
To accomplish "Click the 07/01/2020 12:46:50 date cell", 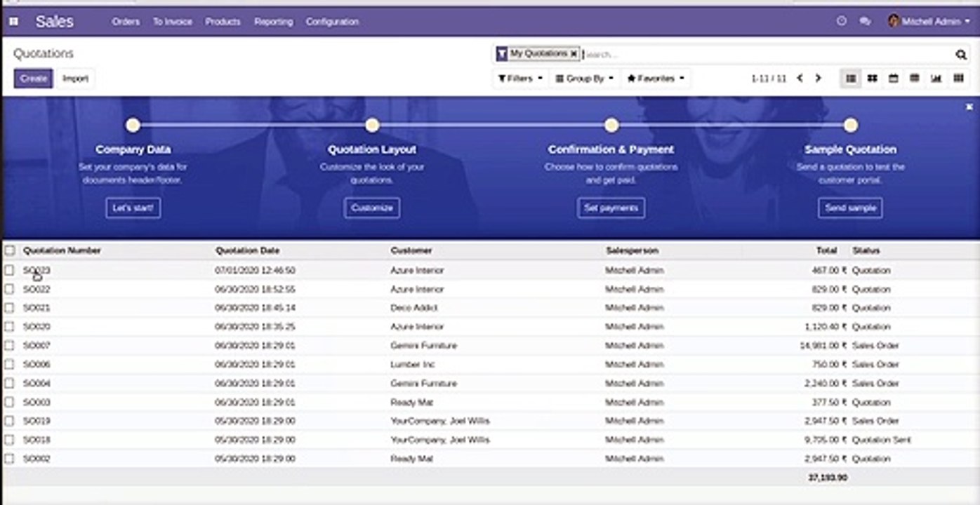I will coord(255,270).
